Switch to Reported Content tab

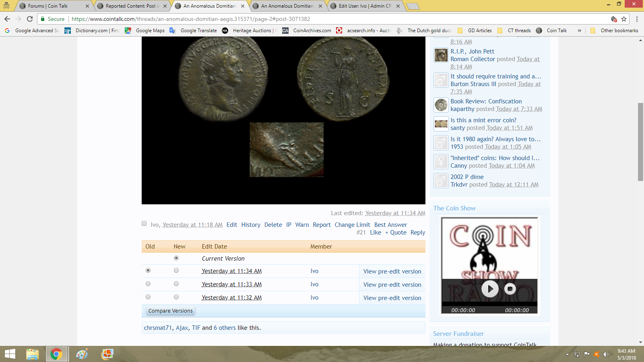[131, 6]
